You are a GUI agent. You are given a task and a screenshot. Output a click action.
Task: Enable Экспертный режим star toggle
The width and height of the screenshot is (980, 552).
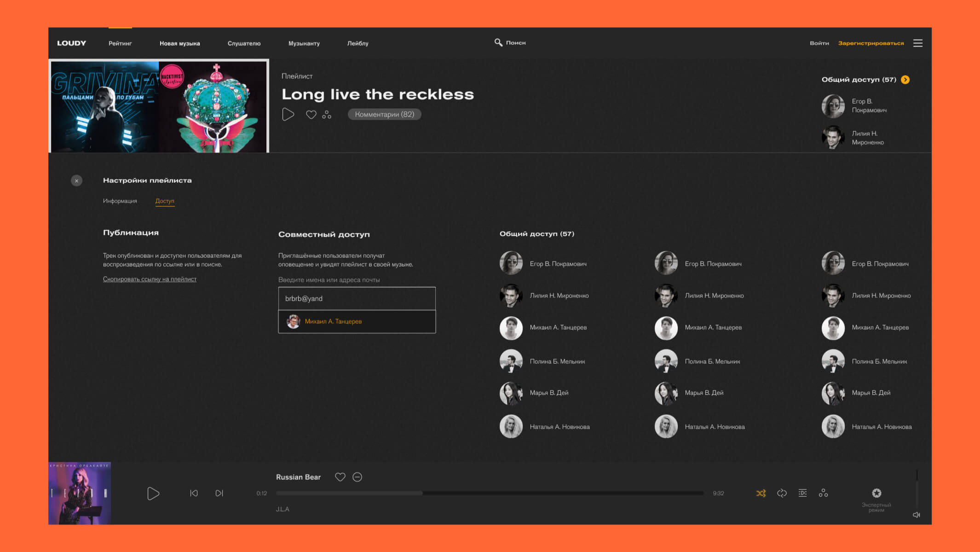pyautogui.click(x=876, y=493)
